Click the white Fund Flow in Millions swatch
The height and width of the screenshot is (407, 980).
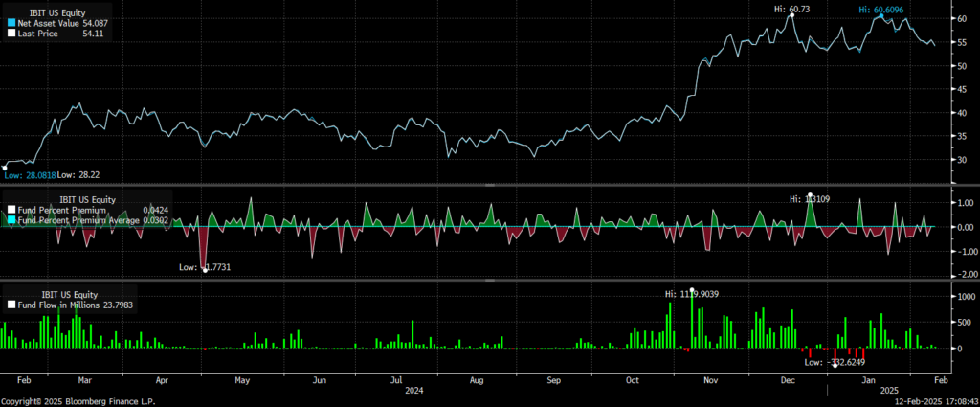[11, 305]
